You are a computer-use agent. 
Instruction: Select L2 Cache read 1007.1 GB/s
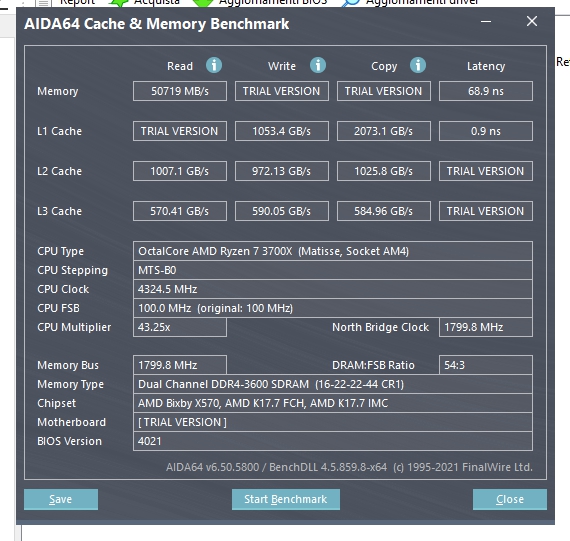point(180,171)
